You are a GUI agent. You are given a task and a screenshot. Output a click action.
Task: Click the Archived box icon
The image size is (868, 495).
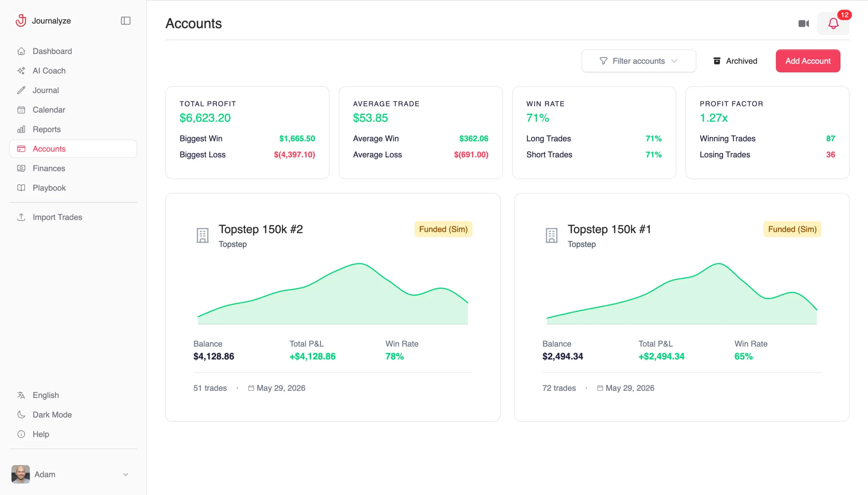pyautogui.click(x=717, y=61)
